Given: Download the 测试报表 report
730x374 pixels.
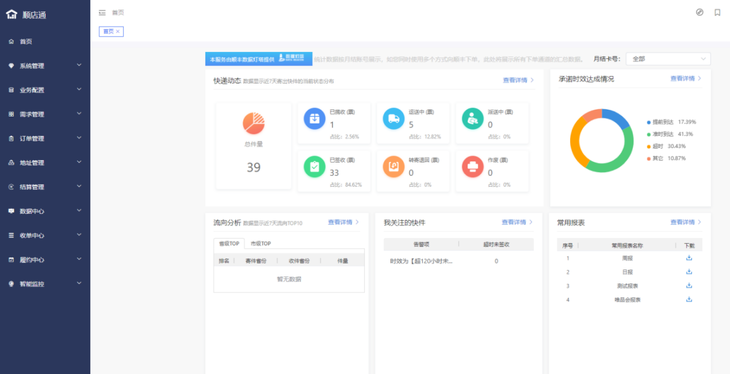Looking at the screenshot, I should click(689, 286).
